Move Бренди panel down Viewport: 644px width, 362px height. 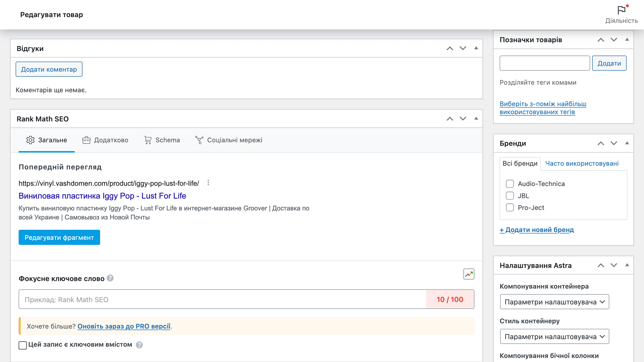pyautogui.click(x=614, y=143)
